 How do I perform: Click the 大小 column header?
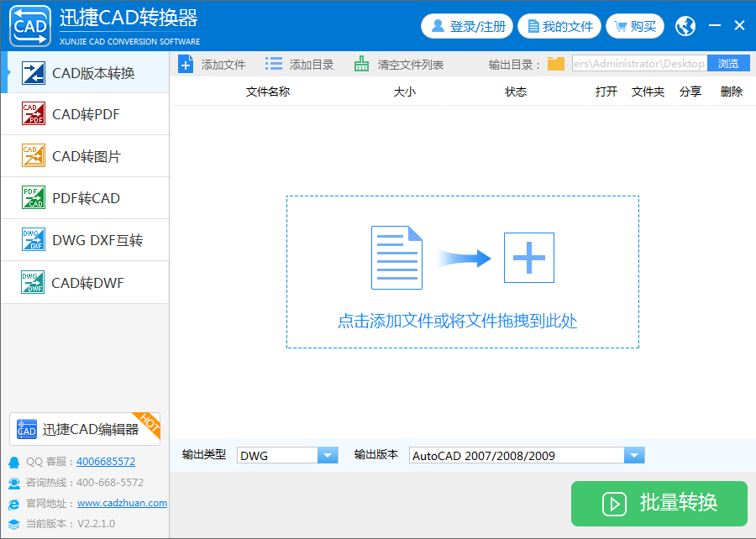(x=405, y=92)
